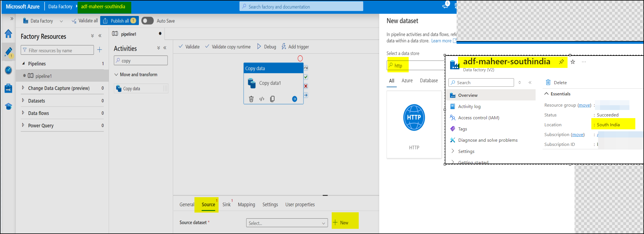This screenshot has height=234, width=644.
Task: Select the Author pencil icon in sidebar
Action: pos(8,52)
